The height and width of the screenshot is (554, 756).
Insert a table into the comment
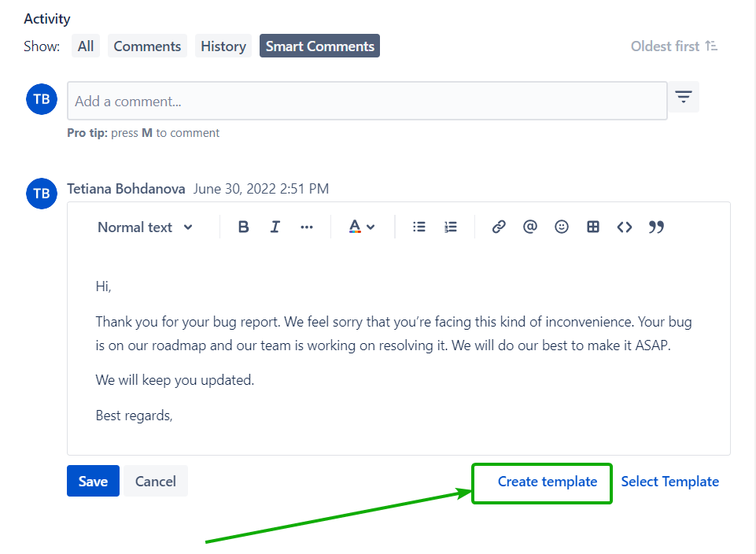point(593,227)
